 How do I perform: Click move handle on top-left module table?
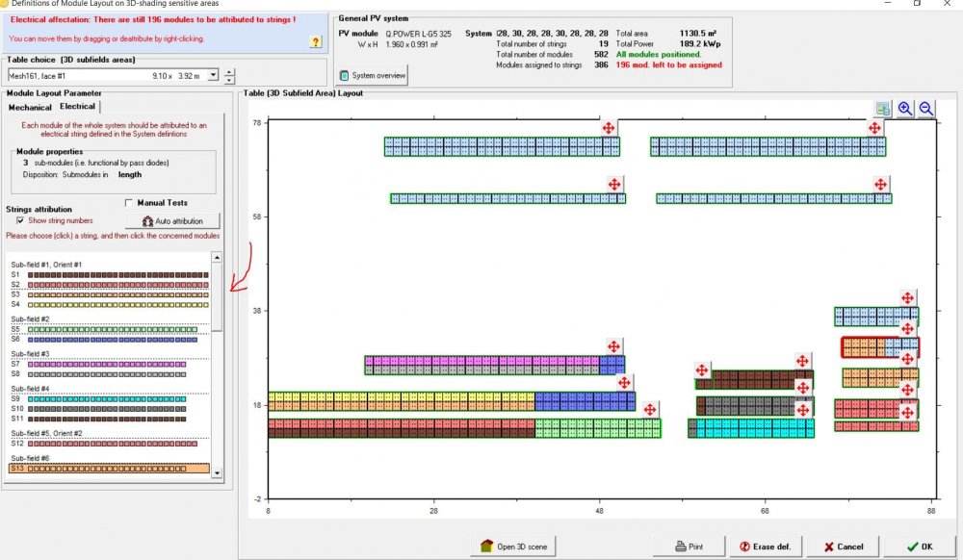pyautogui.click(x=608, y=128)
